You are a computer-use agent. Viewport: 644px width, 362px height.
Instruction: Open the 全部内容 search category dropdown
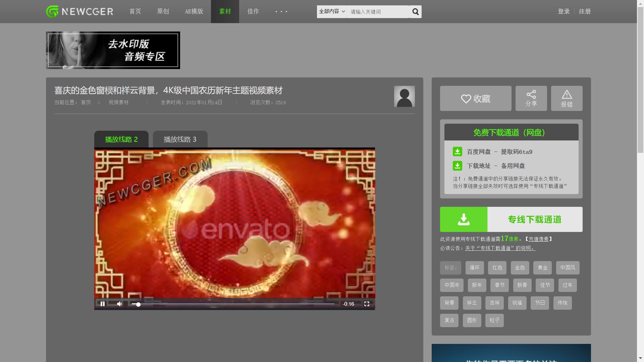[331, 11]
